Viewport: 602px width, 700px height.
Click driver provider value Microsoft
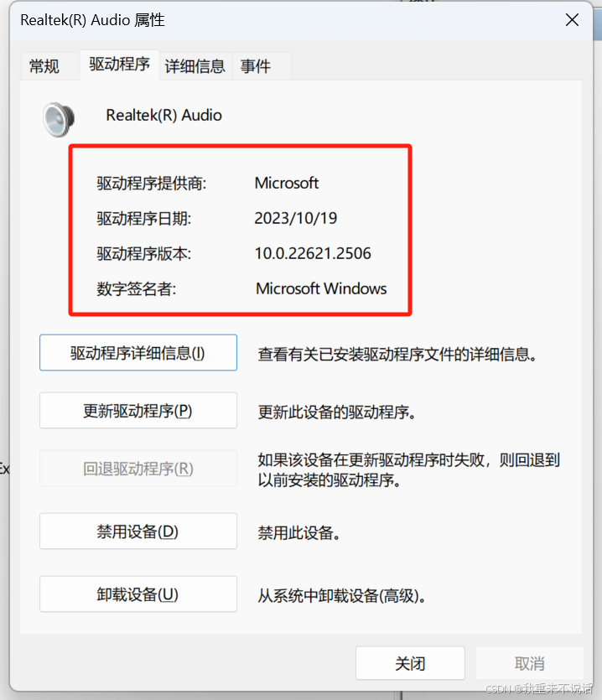(287, 183)
